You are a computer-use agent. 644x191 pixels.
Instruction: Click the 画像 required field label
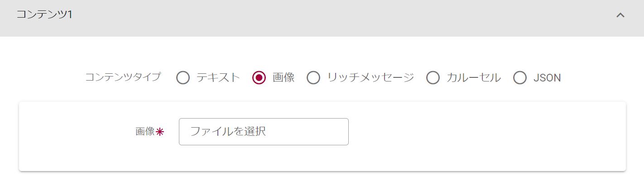click(145, 132)
